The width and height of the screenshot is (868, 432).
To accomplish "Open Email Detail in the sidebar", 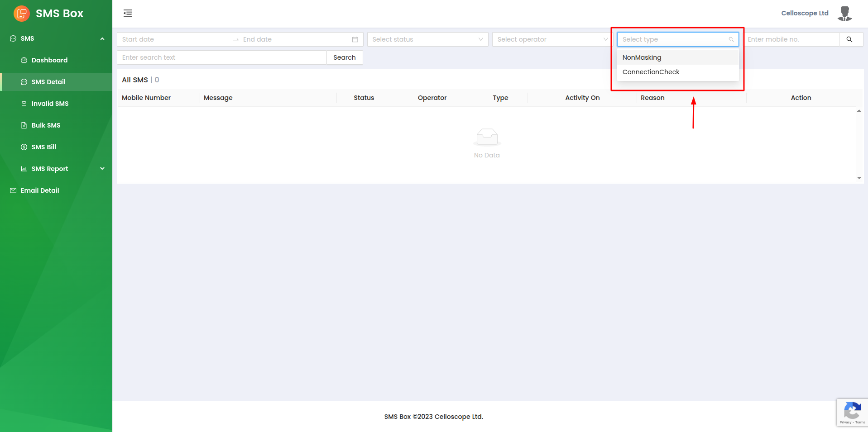I will 40,190.
